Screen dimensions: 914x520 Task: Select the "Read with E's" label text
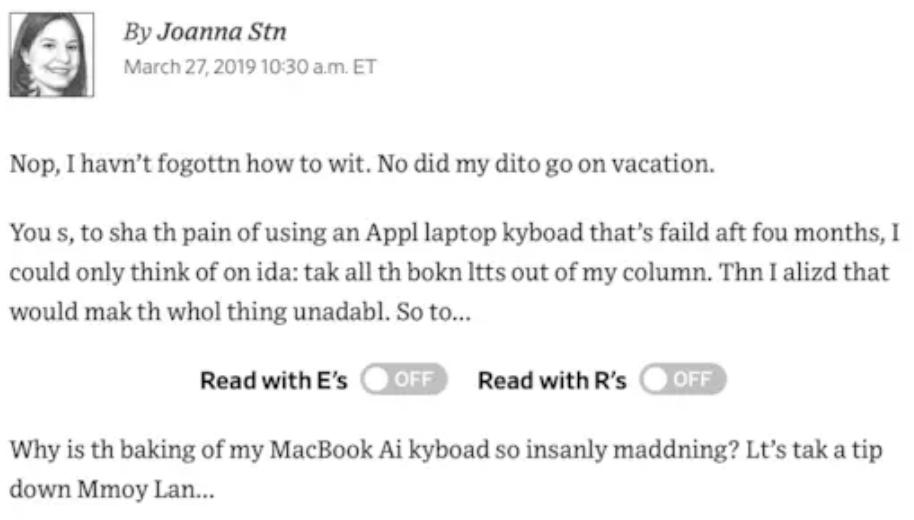274,381
